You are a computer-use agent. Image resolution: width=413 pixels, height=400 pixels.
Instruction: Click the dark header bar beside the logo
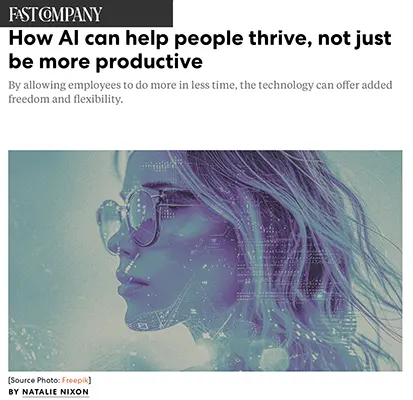(x=138, y=13)
